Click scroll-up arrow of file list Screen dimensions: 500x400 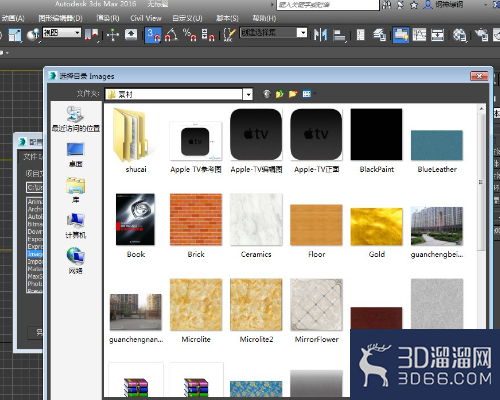coord(481,109)
